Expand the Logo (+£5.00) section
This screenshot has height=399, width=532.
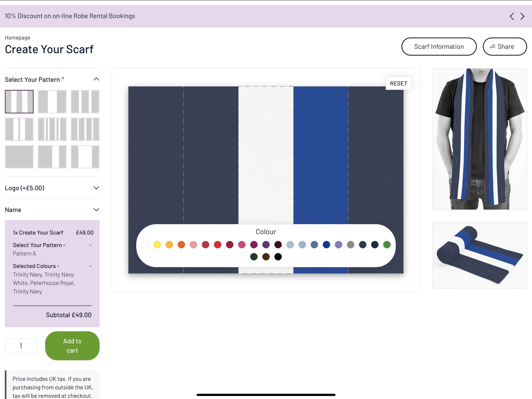point(52,188)
